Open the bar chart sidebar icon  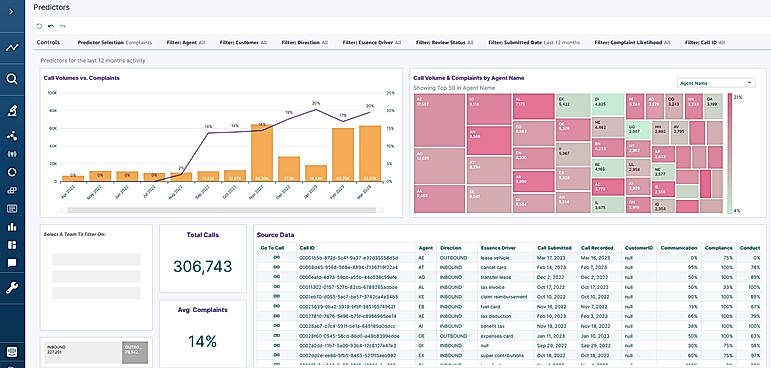click(12, 227)
